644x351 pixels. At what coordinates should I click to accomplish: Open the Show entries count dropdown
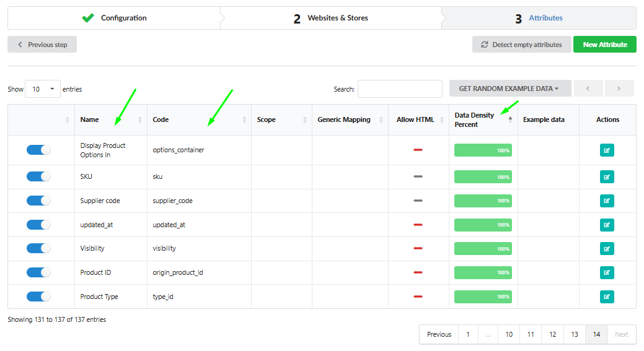coord(43,89)
